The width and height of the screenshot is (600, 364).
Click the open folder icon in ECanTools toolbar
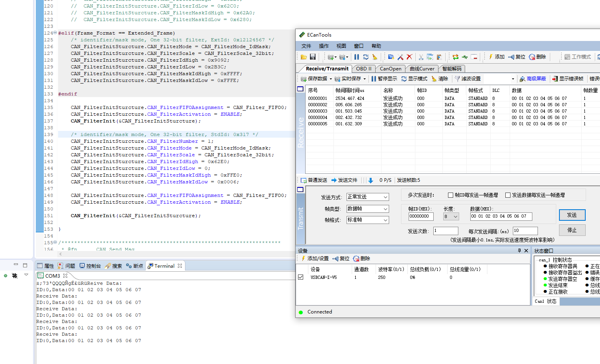(x=304, y=57)
